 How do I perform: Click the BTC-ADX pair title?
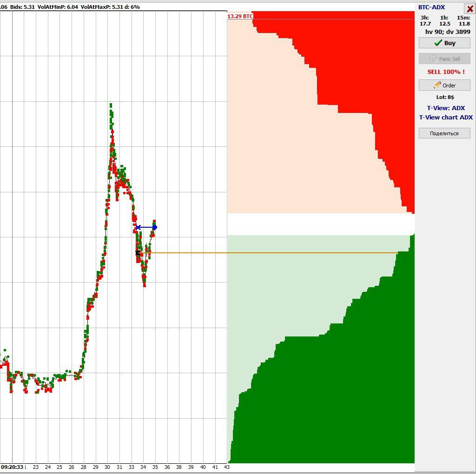click(431, 7)
